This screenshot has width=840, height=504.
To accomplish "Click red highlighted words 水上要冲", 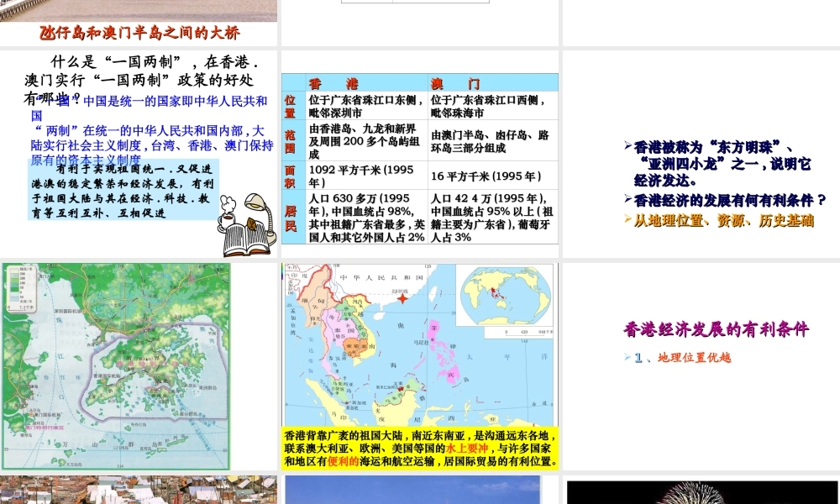I will (x=467, y=449).
